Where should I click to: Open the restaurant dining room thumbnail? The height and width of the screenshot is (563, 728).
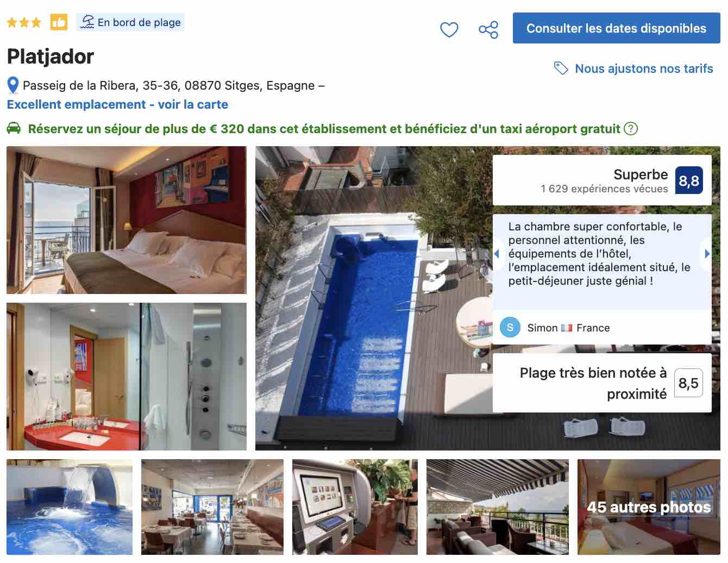212,507
